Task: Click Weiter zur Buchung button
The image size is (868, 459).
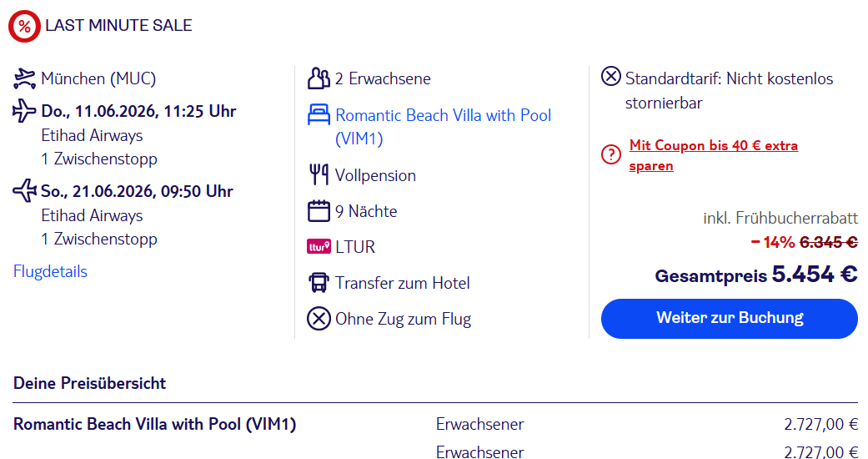Action: (730, 319)
